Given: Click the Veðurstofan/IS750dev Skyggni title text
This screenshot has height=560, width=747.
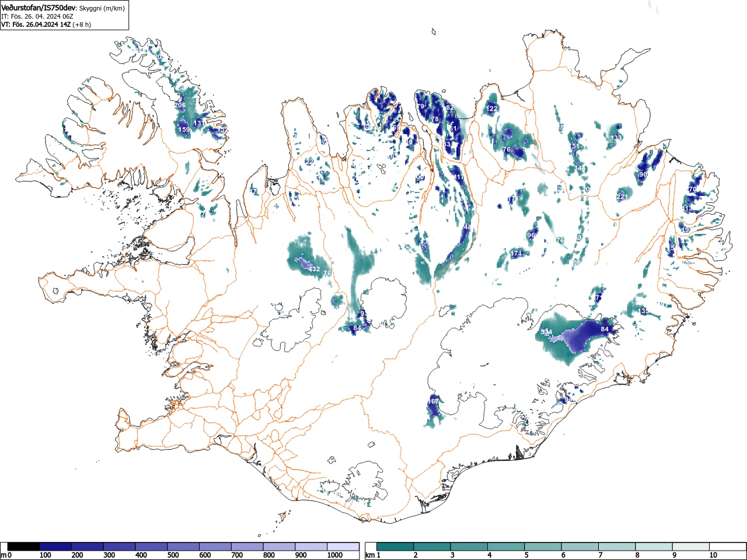Looking at the screenshot, I should click(x=63, y=8).
